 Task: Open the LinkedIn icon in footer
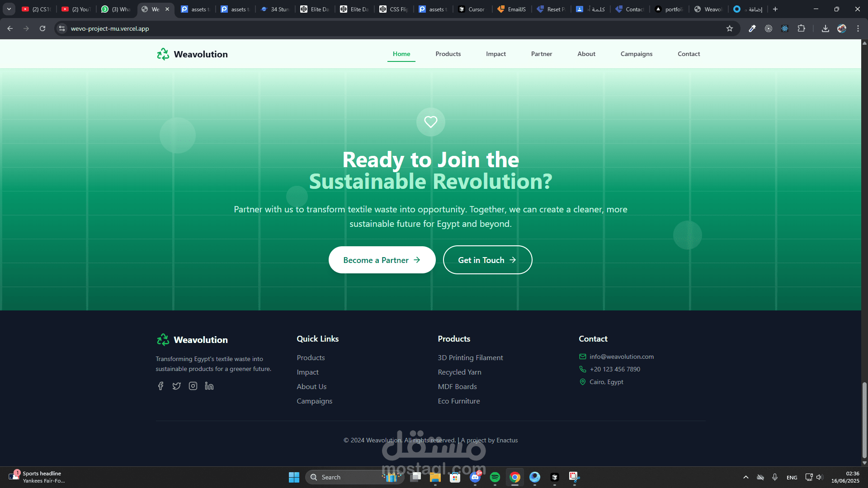tap(209, 386)
